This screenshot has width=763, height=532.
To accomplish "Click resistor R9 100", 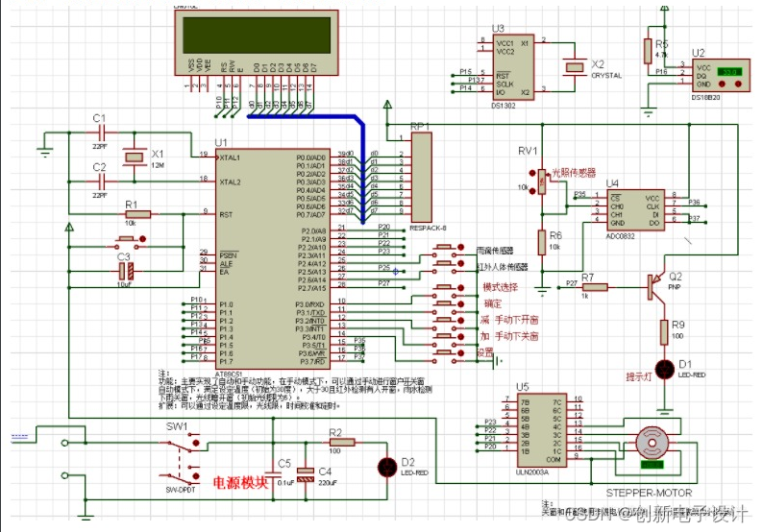I will click(664, 332).
